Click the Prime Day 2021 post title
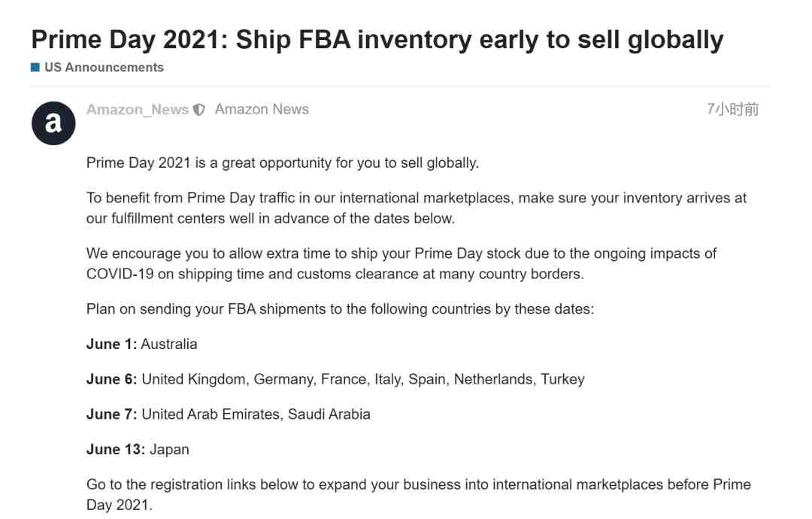The width and height of the screenshot is (812, 519). 377,39
